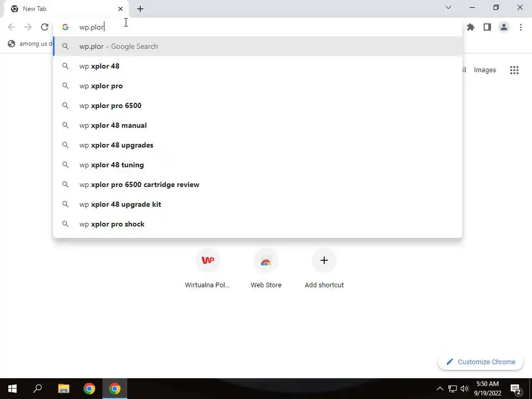
Task: Open the Web Store shortcut tile
Action: tap(266, 269)
